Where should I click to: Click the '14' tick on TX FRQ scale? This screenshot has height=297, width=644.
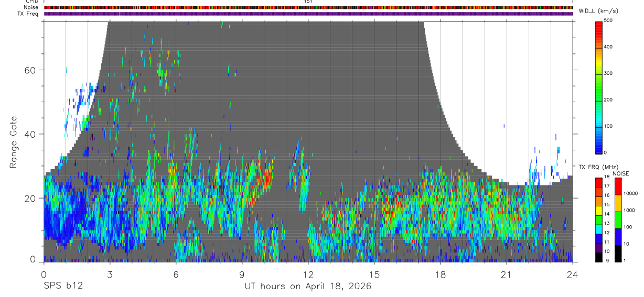point(607,214)
